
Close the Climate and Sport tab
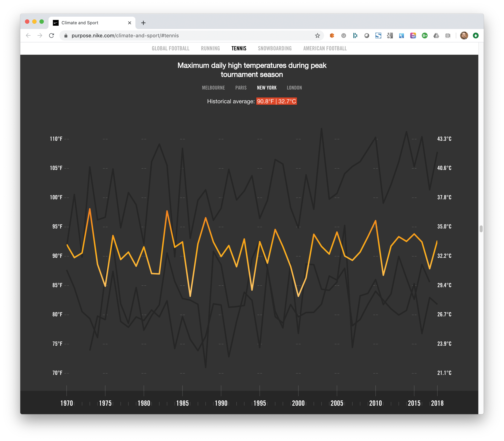(130, 23)
